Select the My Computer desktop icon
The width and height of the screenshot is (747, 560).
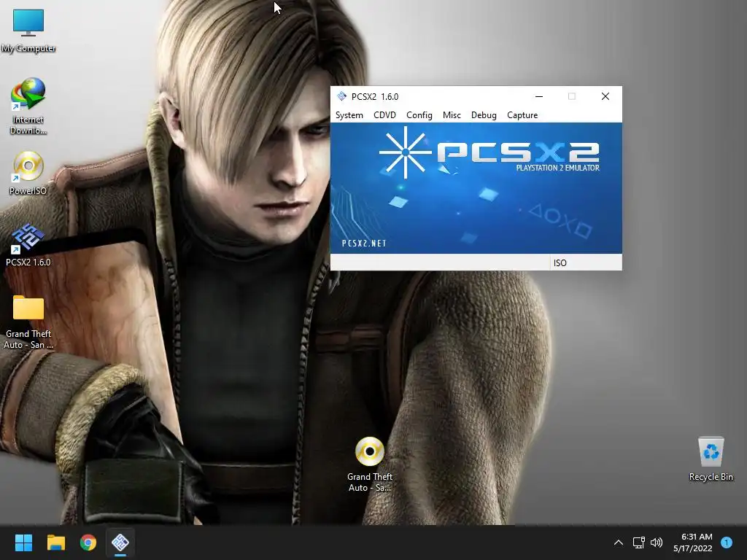coord(28,31)
